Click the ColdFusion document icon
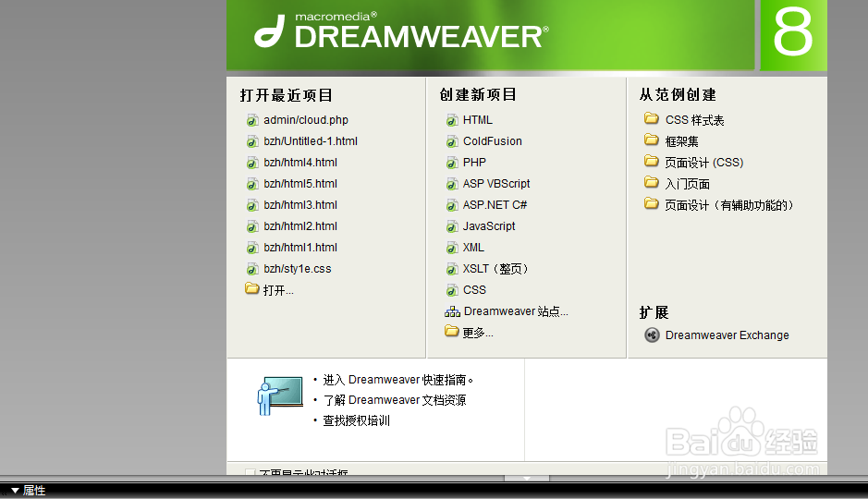Screen dimensions: 868x499 point(452,141)
